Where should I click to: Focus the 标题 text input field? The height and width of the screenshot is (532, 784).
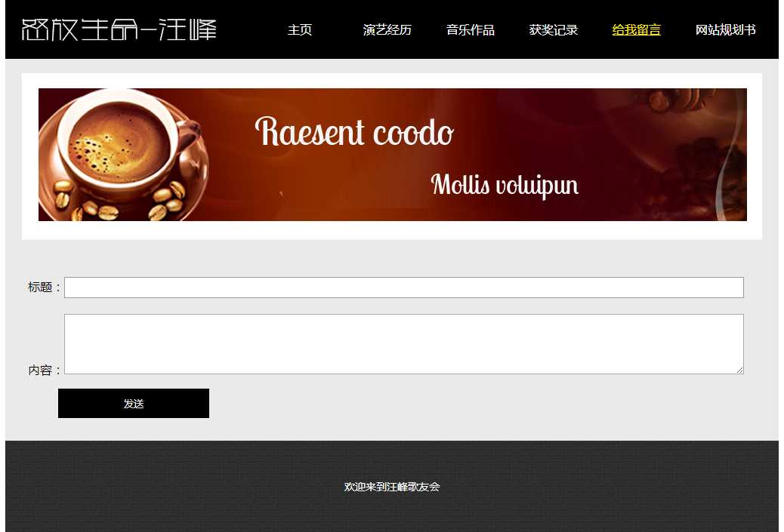point(403,288)
